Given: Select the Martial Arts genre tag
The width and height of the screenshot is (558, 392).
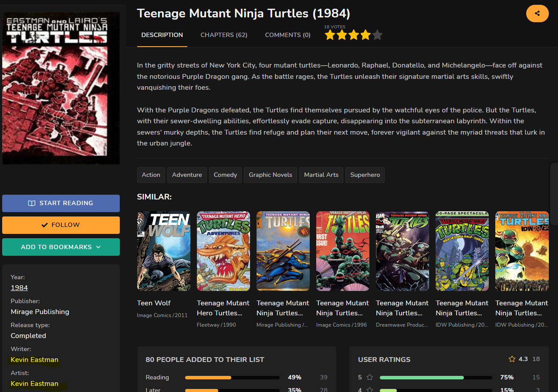Looking at the screenshot, I should pyautogui.click(x=321, y=175).
